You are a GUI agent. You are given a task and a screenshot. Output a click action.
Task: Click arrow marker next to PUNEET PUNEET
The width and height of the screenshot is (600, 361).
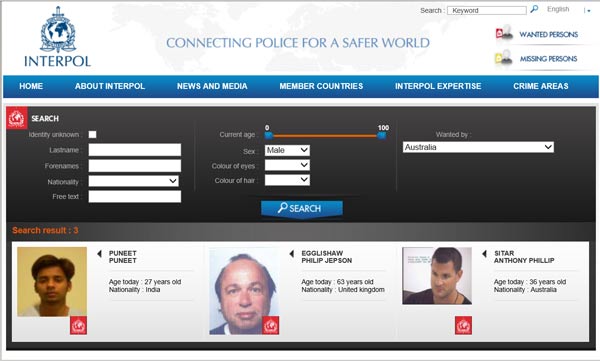[x=99, y=253]
